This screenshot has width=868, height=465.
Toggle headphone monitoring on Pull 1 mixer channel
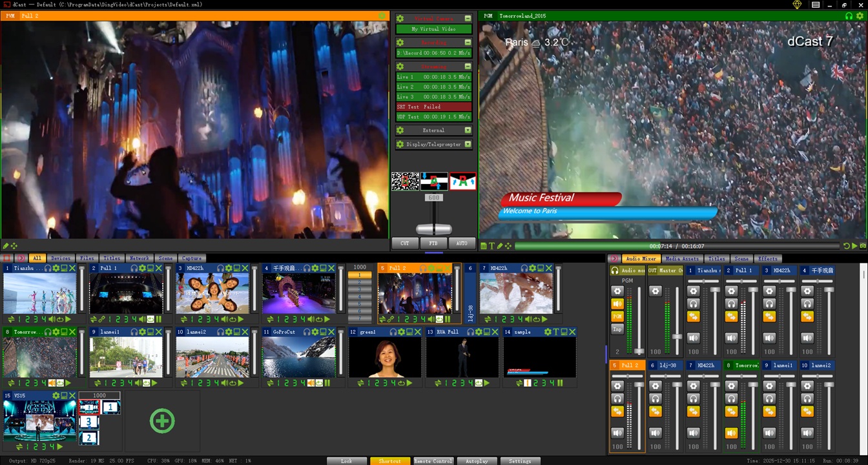point(731,304)
